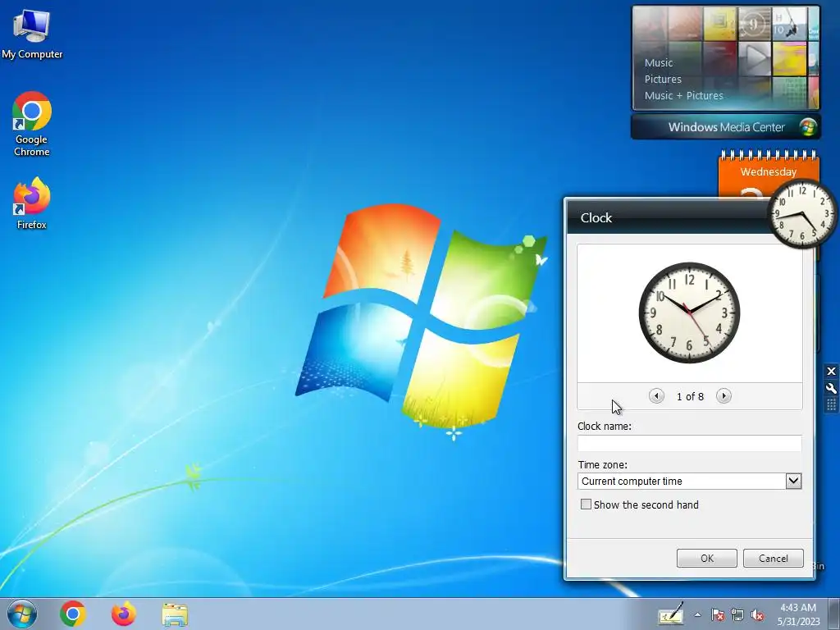The width and height of the screenshot is (840, 630).
Task: Close the clock gadget with X
Action: coord(831,372)
